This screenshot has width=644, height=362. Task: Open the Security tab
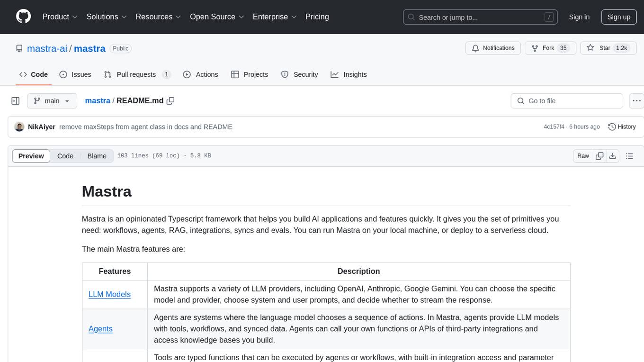pos(299,74)
